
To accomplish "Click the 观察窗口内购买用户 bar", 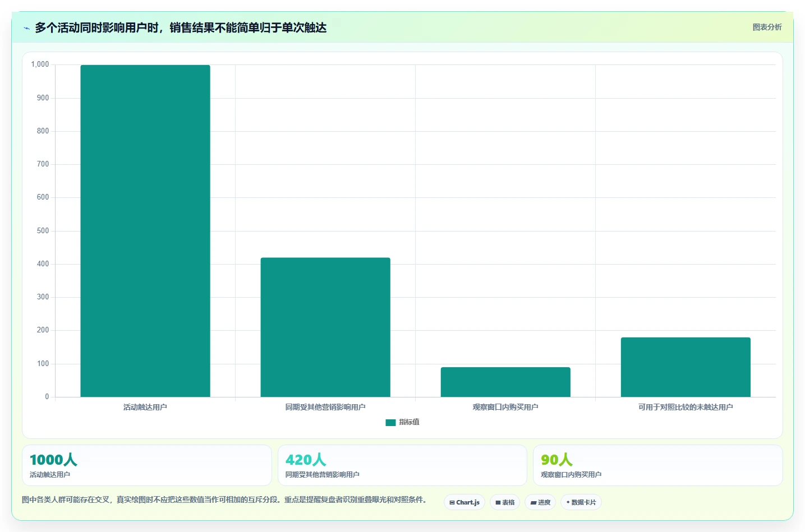I will coord(505,382).
